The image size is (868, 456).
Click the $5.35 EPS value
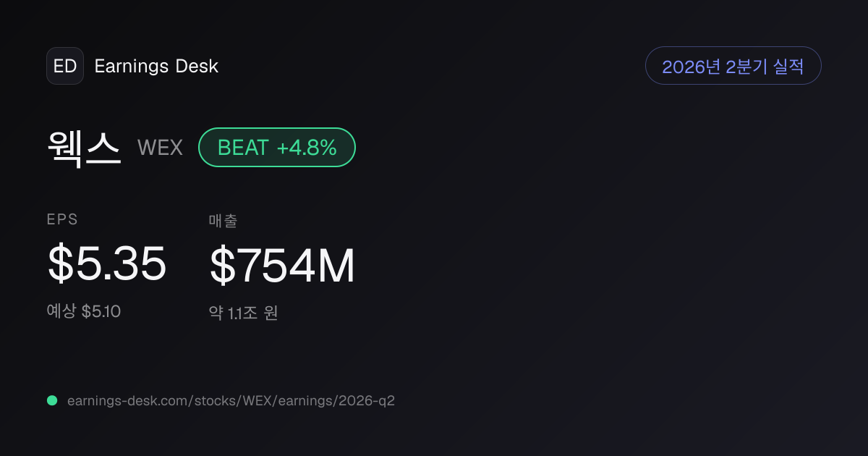point(107,263)
